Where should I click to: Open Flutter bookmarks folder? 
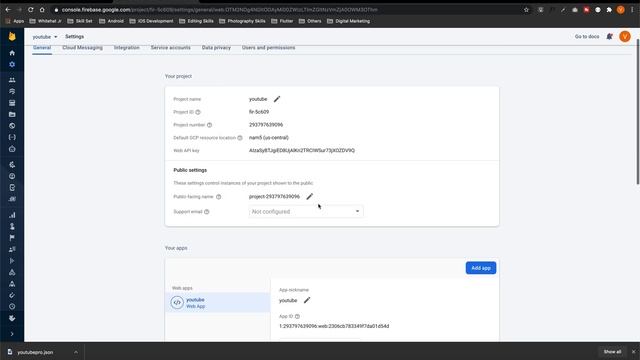pyautogui.click(x=282, y=21)
